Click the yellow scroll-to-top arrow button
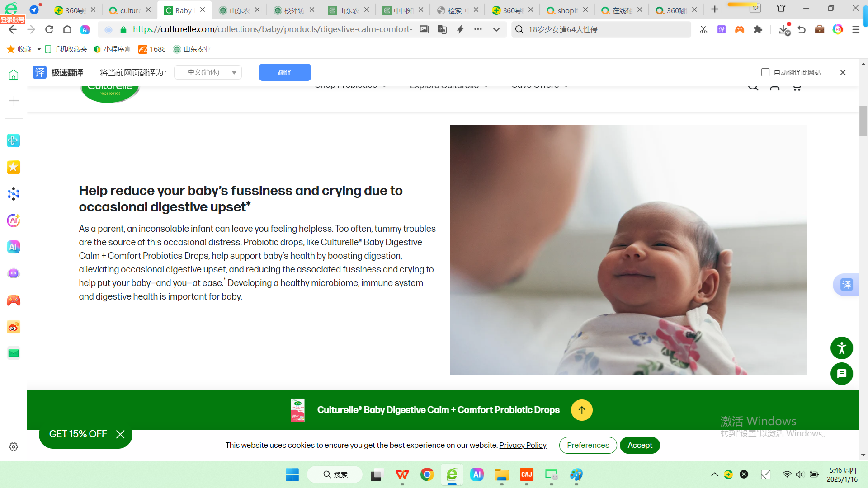The height and width of the screenshot is (488, 868). (x=582, y=410)
